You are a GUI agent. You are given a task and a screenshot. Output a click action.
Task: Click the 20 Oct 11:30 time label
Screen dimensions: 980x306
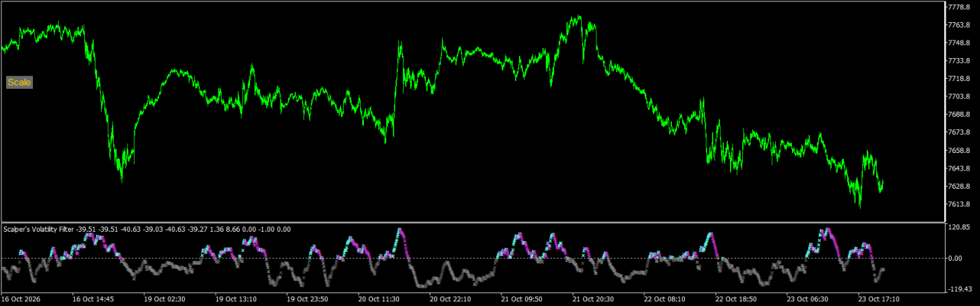(x=380, y=300)
